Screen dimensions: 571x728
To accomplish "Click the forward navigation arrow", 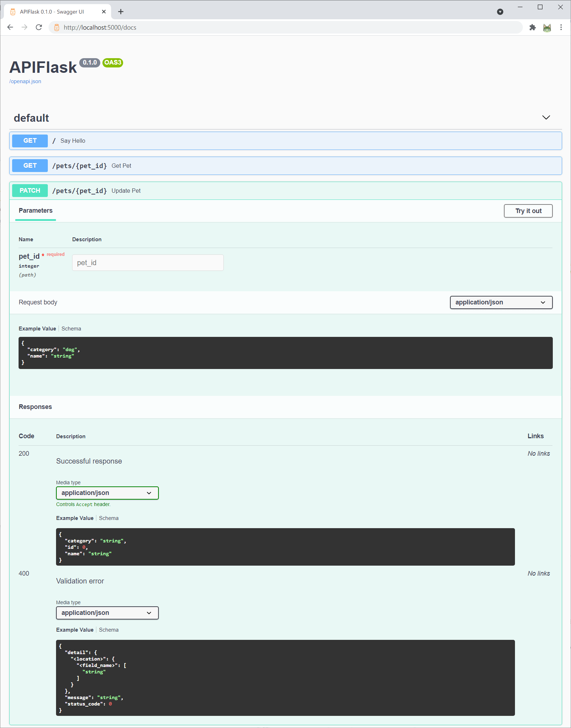I will tap(24, 27).
